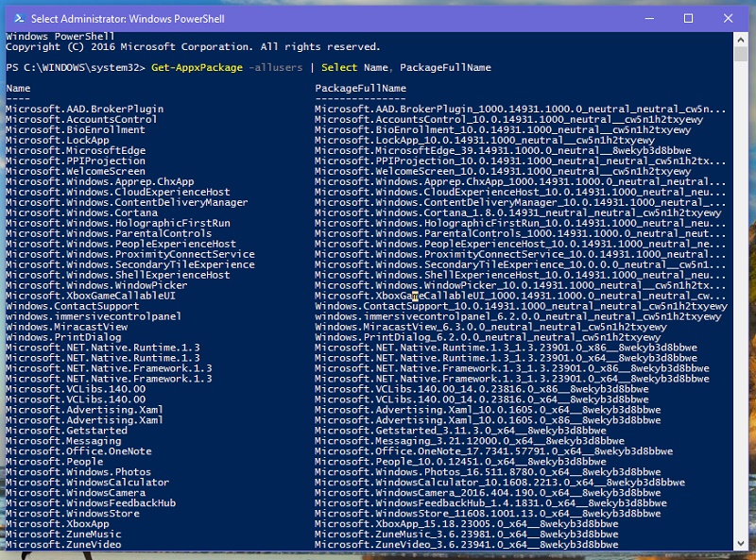This screenshot has height=560, width=756.
Task: Click 'Microsoft.LockApp' in Name column
Action: (x=58, y=141)
